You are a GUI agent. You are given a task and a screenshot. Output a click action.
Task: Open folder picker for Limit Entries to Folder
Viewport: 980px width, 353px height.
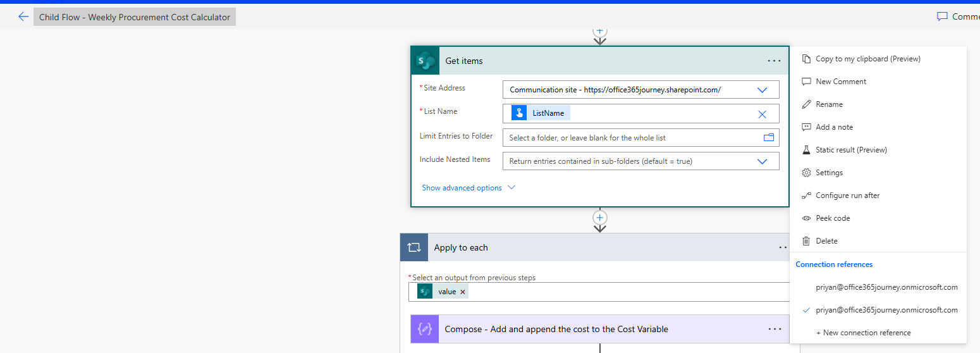click(x=769, y=137)
